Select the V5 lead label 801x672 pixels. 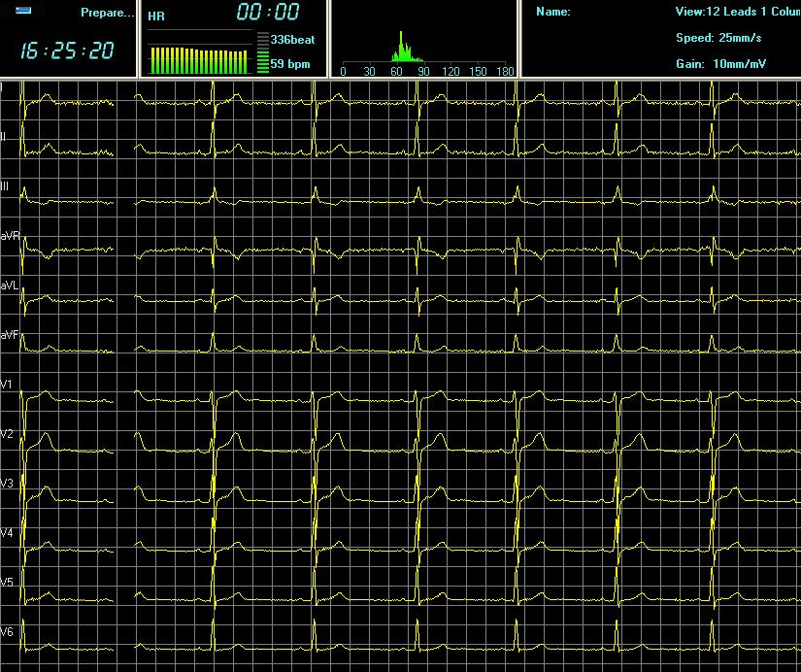pos(7,583)
